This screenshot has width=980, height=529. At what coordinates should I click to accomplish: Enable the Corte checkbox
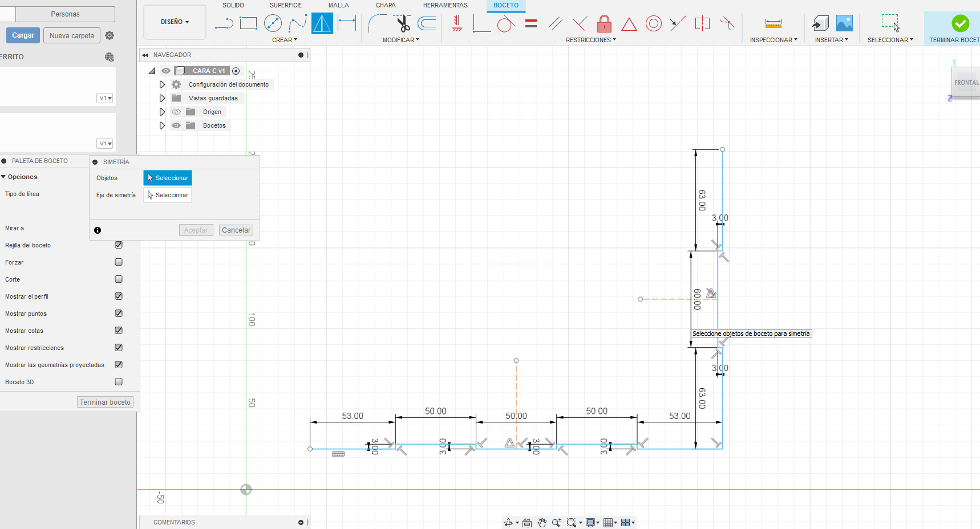[119, 279]
